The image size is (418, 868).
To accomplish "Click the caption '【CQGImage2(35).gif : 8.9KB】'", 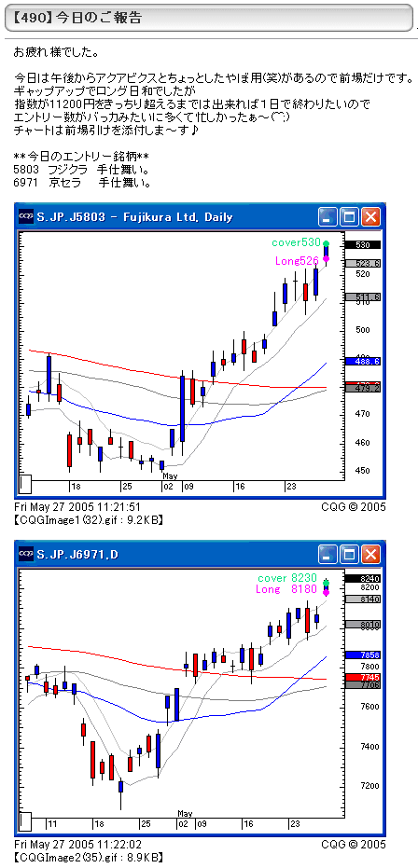I will click(89, 857).
